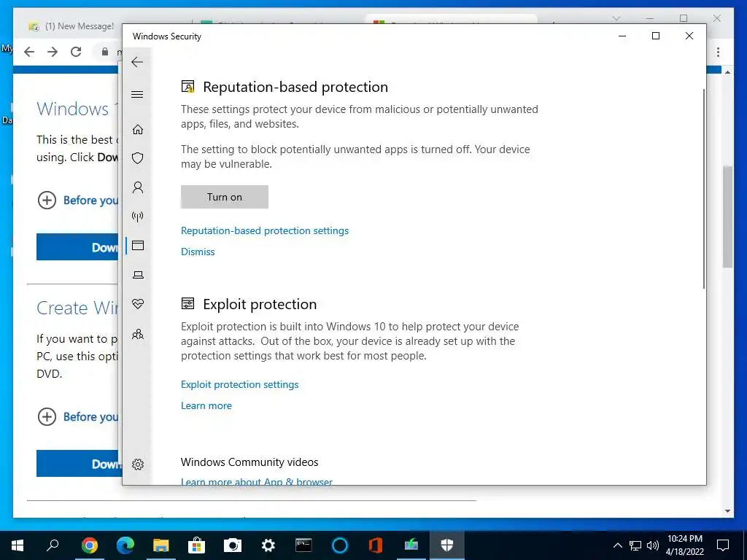The image size is (747, 560).
Task: Open taskbar search magnifier
Action: click(53, 545)
